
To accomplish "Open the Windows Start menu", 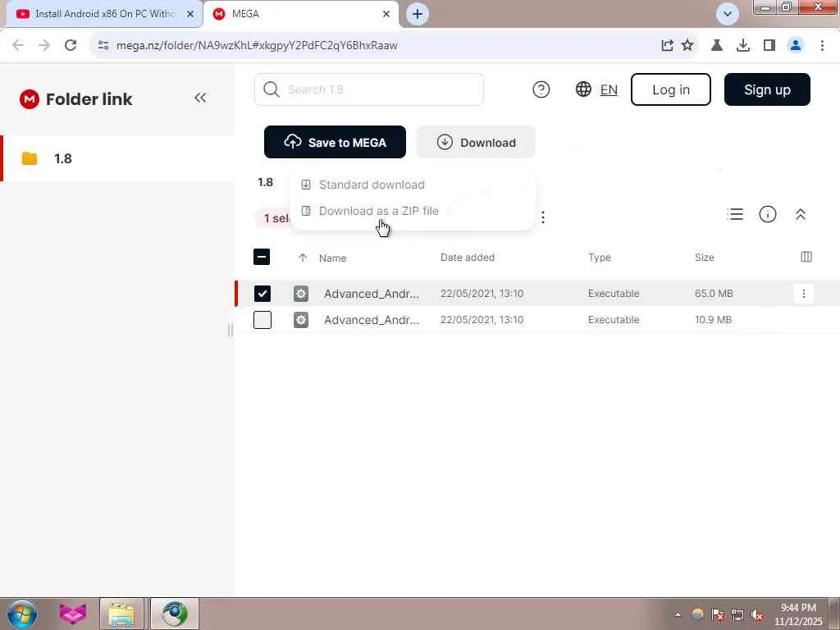I will (x=21, y=614).
